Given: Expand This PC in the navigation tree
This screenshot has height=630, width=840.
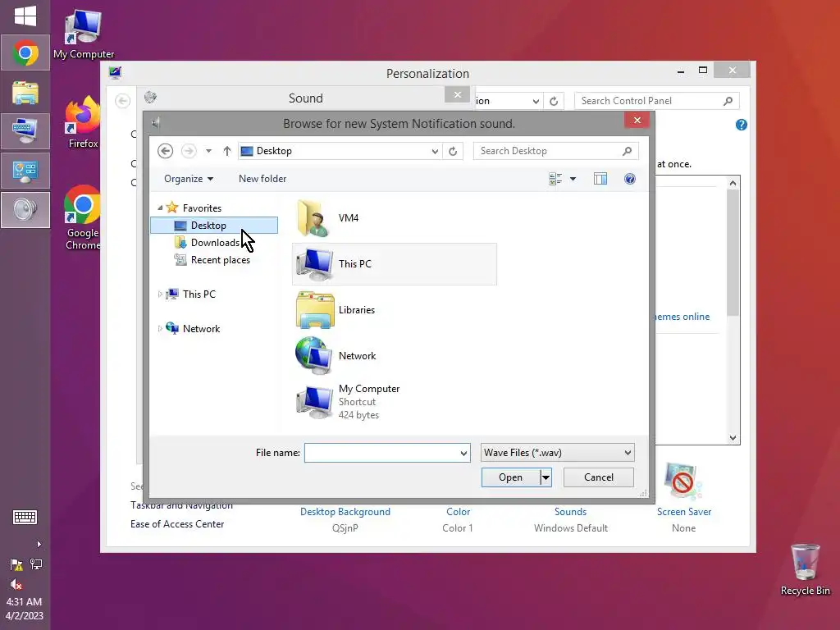Looking at the screenshot, I should [160, 294].
